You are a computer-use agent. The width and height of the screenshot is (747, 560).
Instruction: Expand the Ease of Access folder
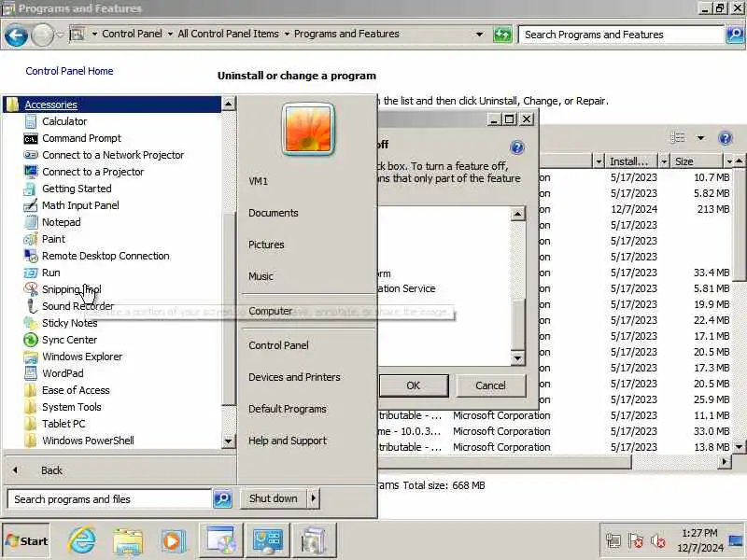(66, 390)
